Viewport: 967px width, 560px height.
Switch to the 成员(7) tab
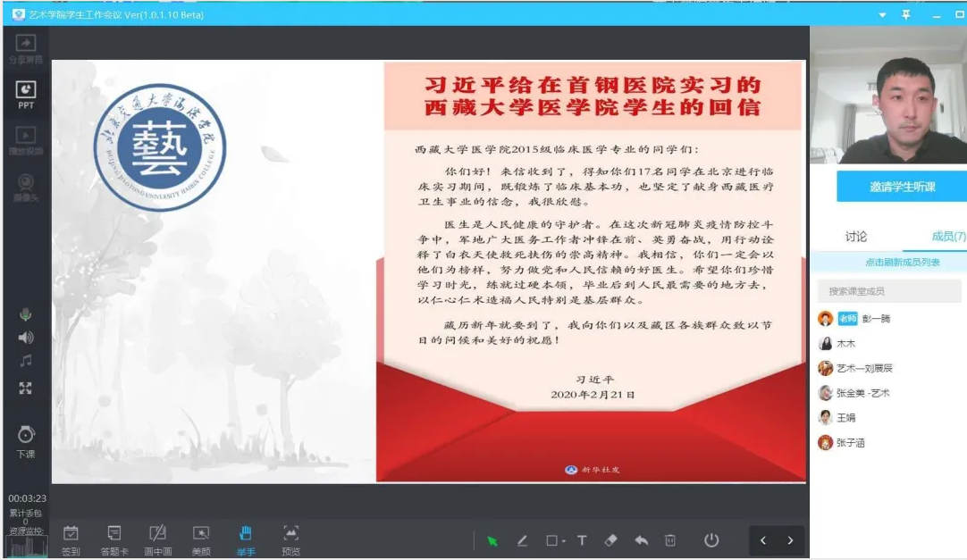click(947, 237)
